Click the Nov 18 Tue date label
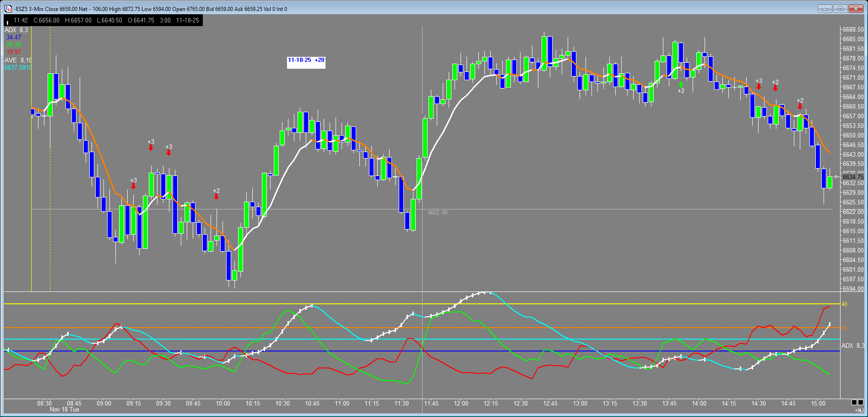Screen dimensions: 868x417 tap(64, 410)
